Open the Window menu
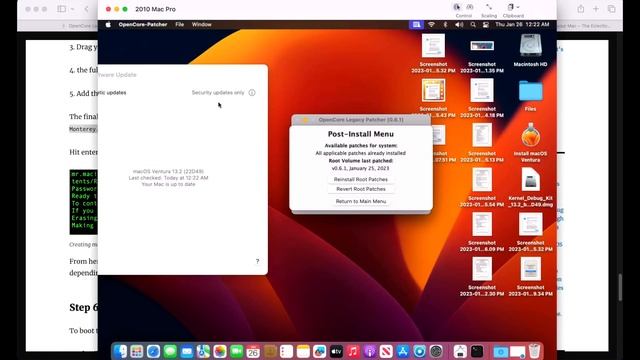Image resolution: width=640 pixels, height=360 pixels. coord(202,24)
